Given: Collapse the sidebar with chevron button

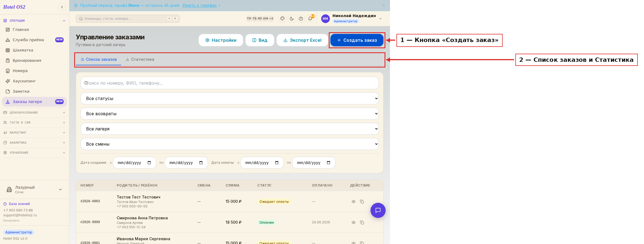Looking at the screenshot, I should (x=62, y=7).
